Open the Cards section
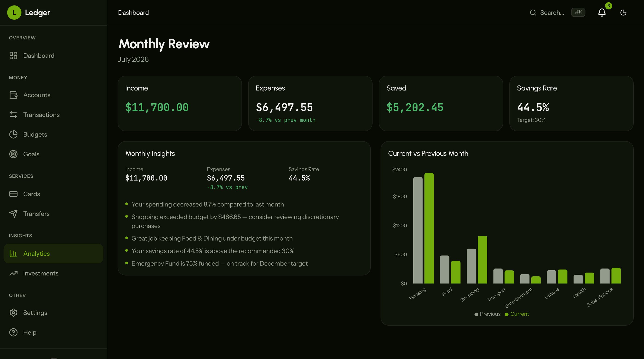This screenshot has width=644, height=359. 54,194
